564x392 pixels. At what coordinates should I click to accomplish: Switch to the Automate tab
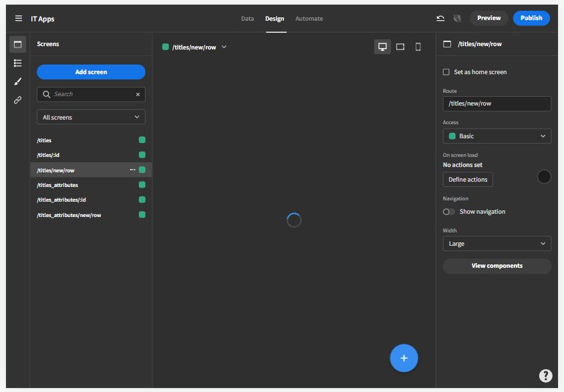(309, 18)
